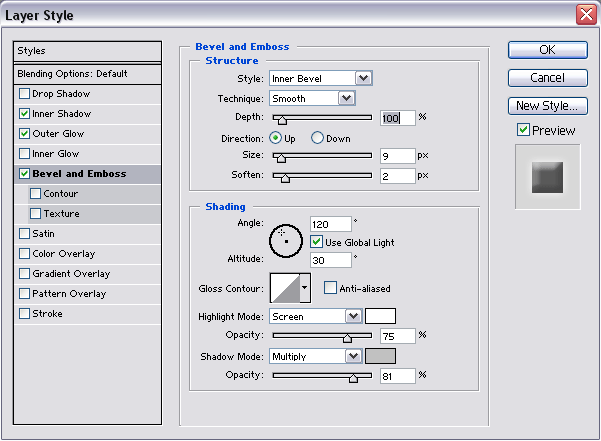Enable the Drop Shadow checkbox
This screenshot has height=441, width=601.
[24, 93]
